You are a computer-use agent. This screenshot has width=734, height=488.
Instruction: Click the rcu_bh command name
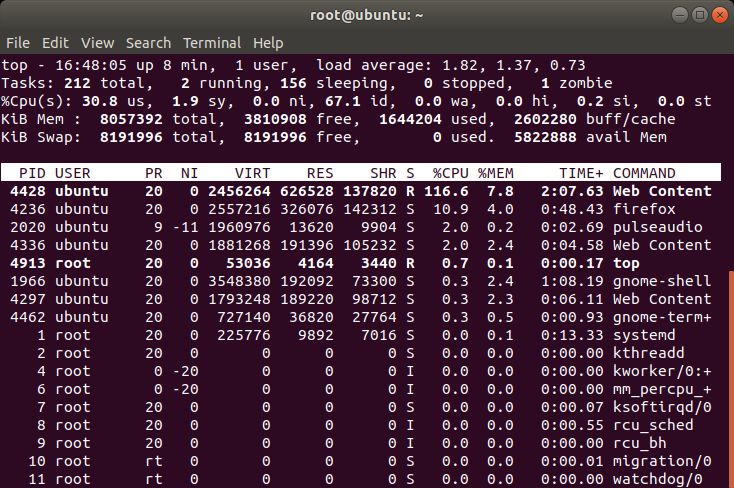(x=639, y=444)
